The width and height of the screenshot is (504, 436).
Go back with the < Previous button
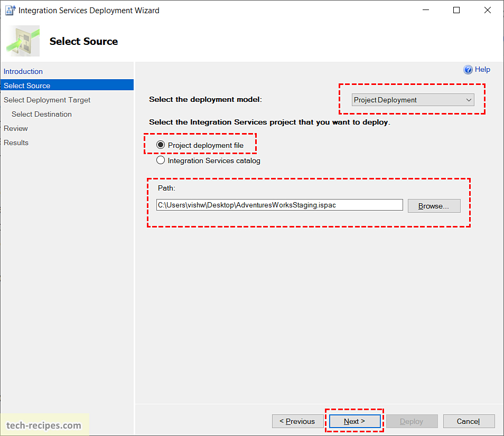pyautogui.click(x=297, y=421)
